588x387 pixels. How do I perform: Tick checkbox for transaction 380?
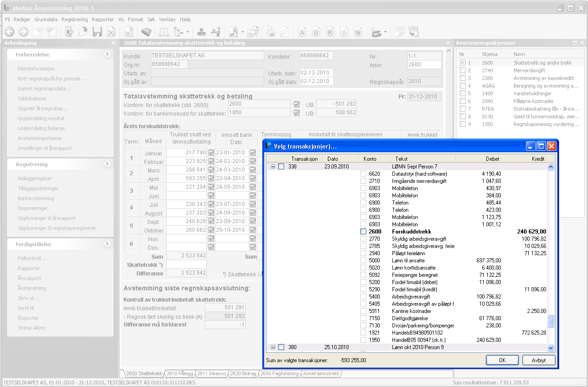tap(281, 347)
